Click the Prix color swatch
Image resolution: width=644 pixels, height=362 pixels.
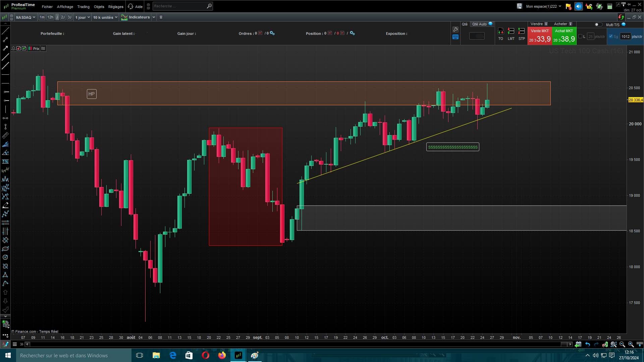click(x=30, y=49)
